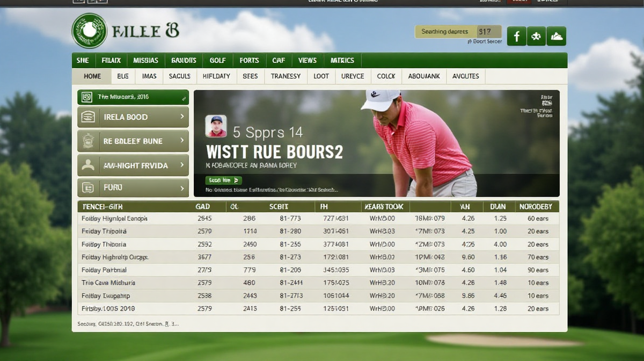Image resolution: width=644 pixels, height=361 pixels.
Task: Go to the TRANESSY tab
Action: click(286, 76)
